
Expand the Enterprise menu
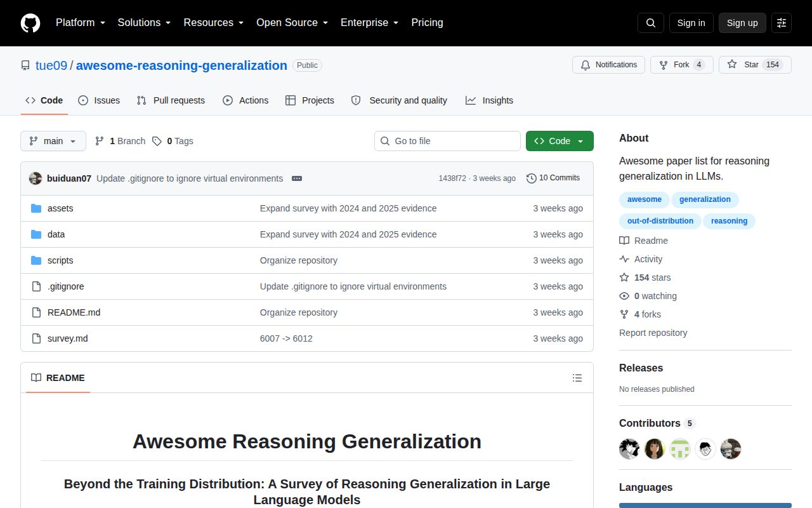point(370,23)
